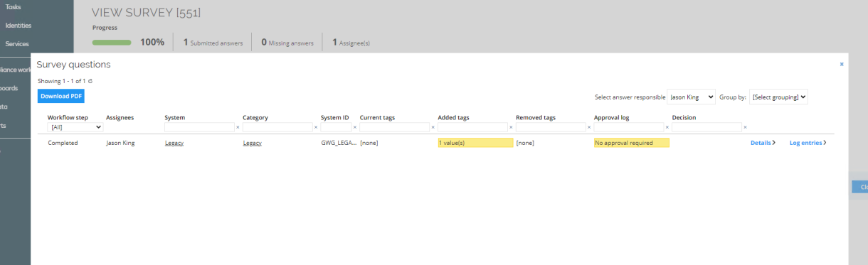Open the answer responsible dropdown
The width and height of the screenshot is (868, 265).
(692, 97)
